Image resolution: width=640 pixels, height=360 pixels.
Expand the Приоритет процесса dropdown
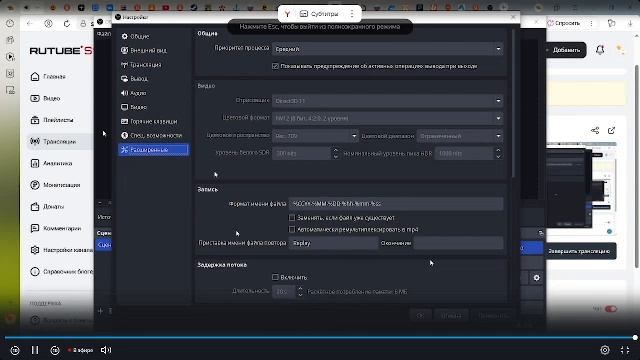click(387, 49)
